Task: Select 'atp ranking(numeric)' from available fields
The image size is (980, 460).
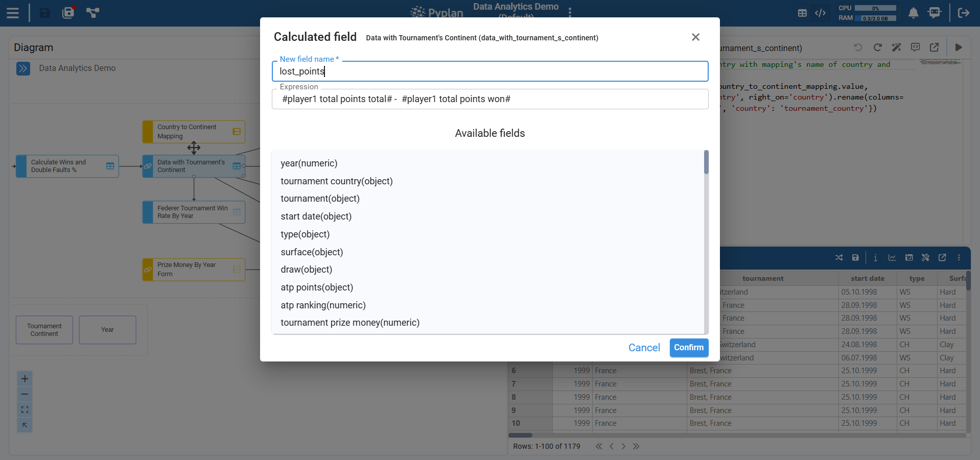Action: [x=323, y=305]
